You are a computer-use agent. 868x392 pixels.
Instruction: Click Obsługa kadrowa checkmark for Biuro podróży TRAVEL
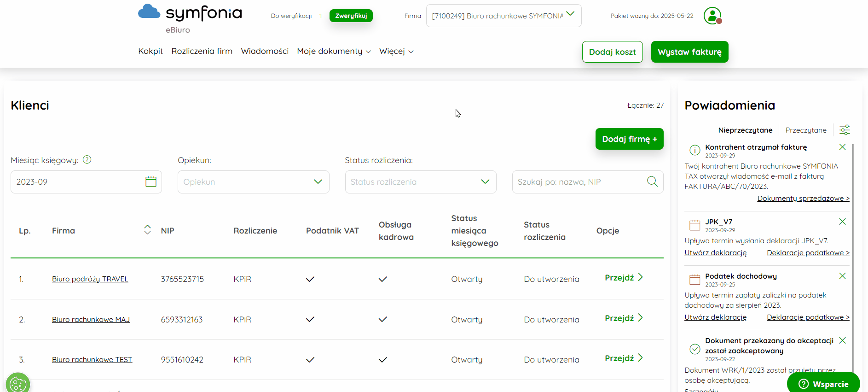pos(383,279)
